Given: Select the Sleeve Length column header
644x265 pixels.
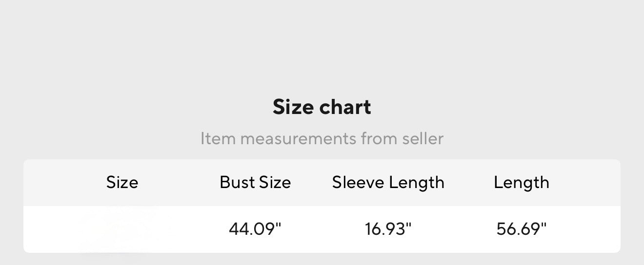Looking at the screenshot, I should (388, 183).
